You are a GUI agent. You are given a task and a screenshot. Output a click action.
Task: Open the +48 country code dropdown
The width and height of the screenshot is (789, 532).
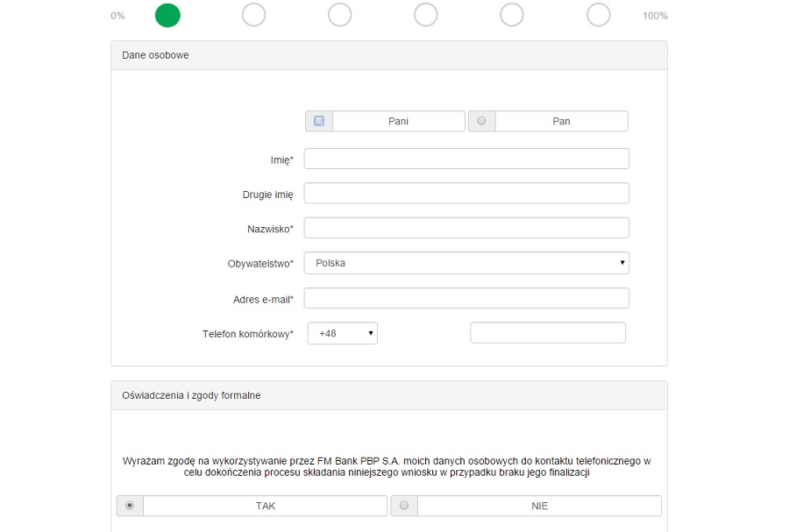(343, 333)
